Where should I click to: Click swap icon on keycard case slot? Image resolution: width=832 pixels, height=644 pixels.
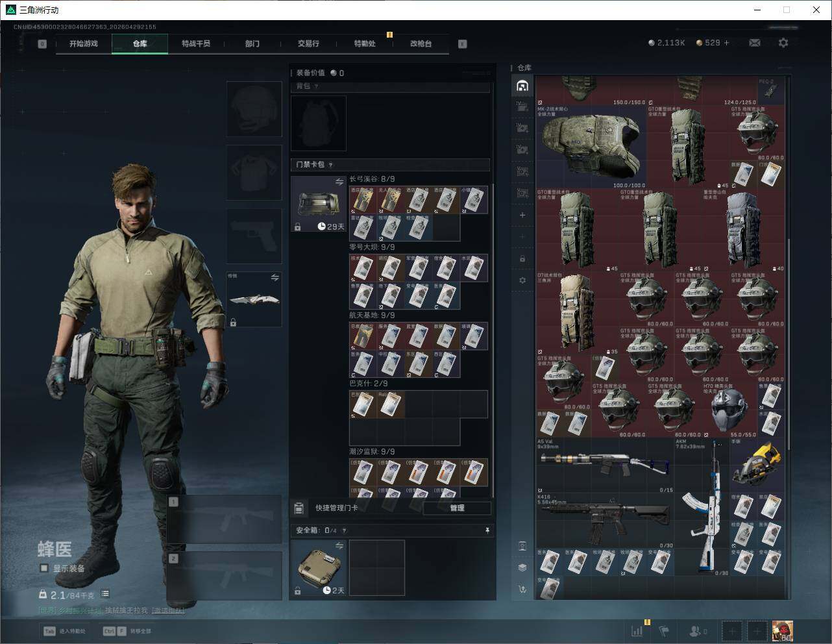[339, 182]
